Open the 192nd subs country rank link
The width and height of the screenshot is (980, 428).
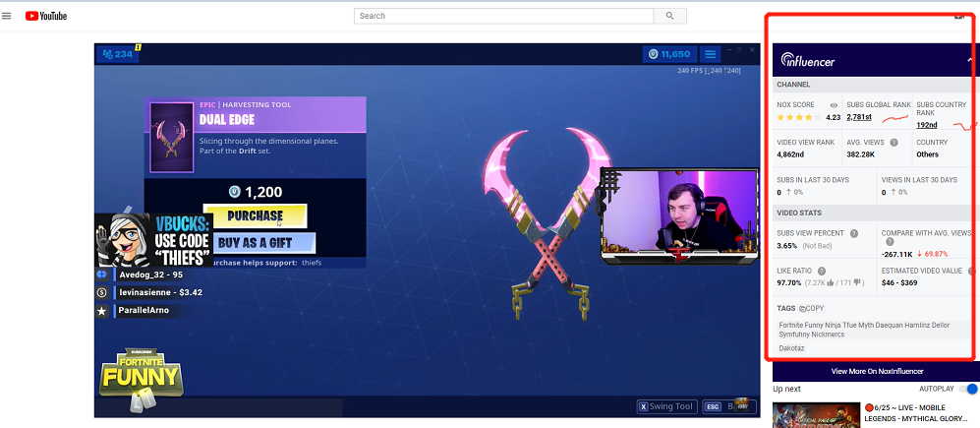pos(926,125)
